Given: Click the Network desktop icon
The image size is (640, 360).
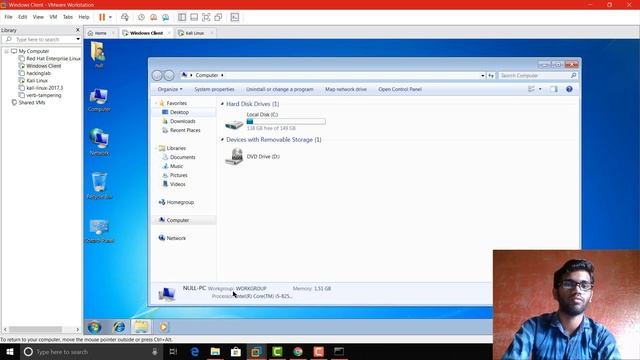Looking at the screenshot, I should pos(99,142).
